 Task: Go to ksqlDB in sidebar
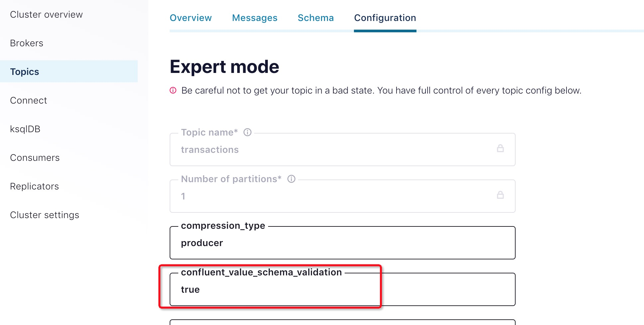(x=25, y=129)
